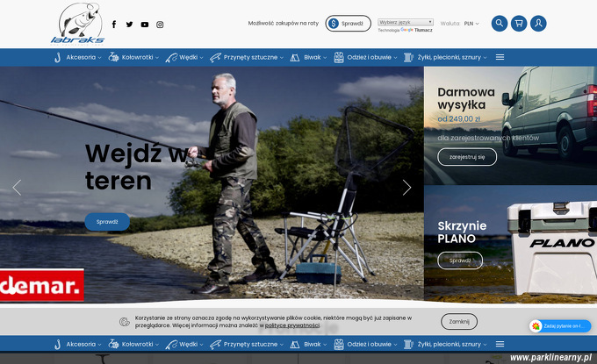Click the blue Sprawdź button on the hero slide
Screen dimensions: 597x364
pyautogui.click(x=107, y=222)
